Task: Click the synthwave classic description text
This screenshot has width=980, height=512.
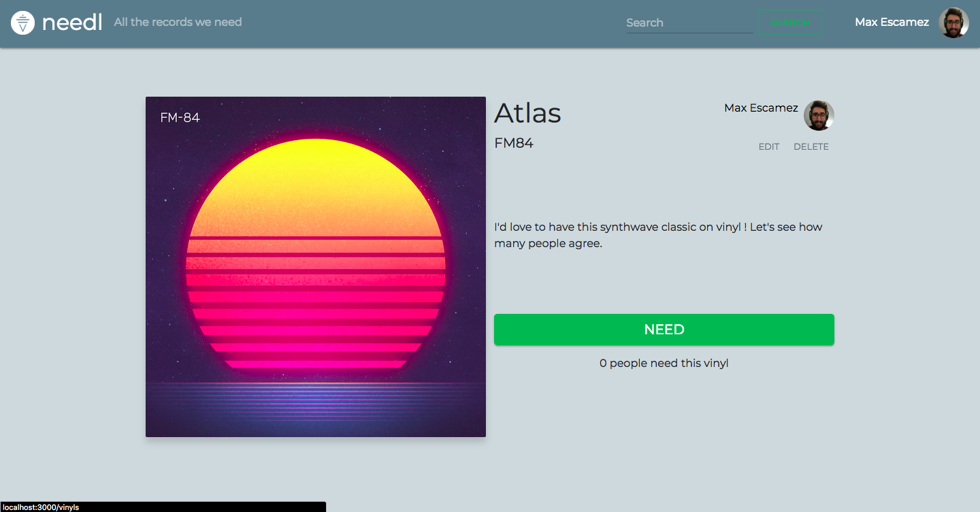Action: tap(659, 235)
